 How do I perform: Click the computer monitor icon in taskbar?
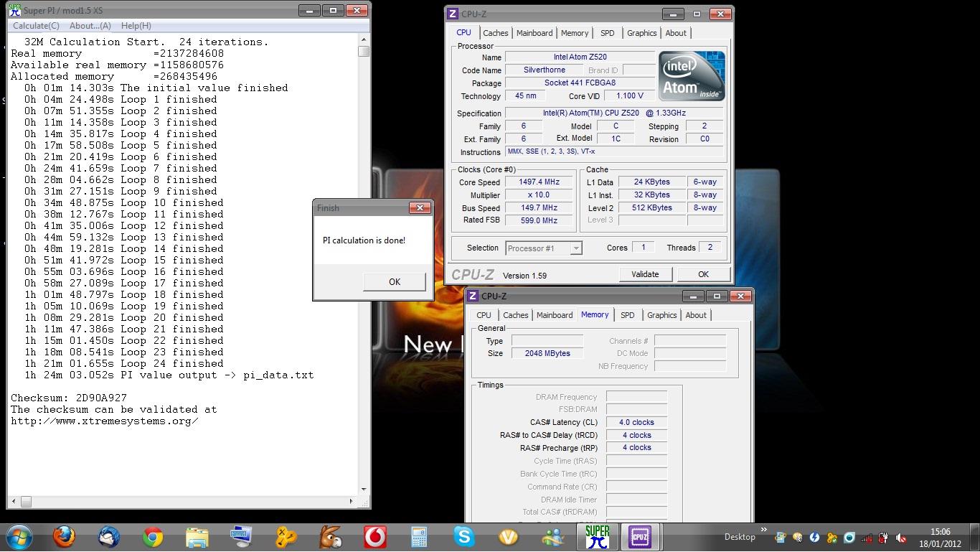tap(242, 537)
